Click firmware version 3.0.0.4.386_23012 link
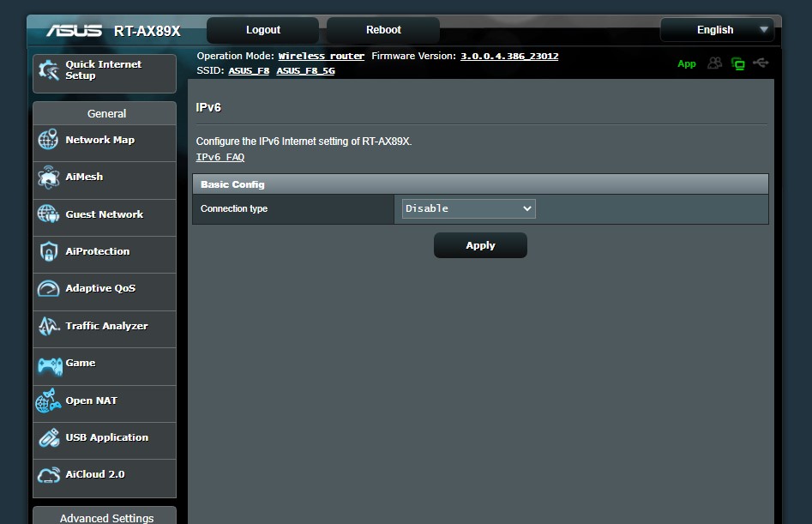This screenshot has width=812, height=524. [509, 56]
